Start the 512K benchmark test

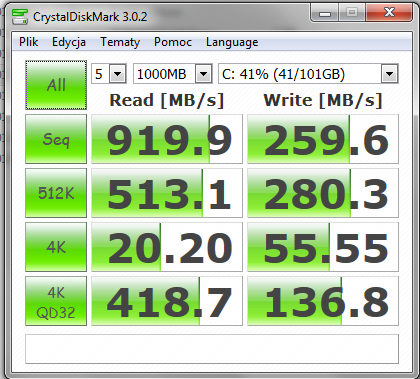(x=56, y=193)
